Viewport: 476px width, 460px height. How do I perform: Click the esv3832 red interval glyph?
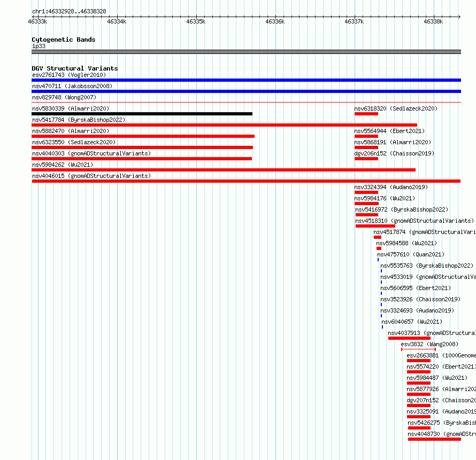[419, 349]
